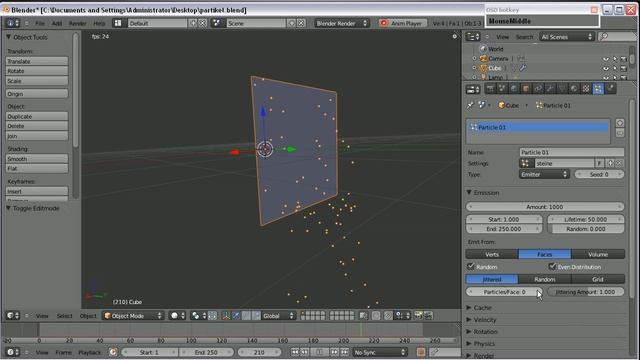This screenshot has width=640, height=360.
Task: Open the Object properties tab icon
Action: 526,89
